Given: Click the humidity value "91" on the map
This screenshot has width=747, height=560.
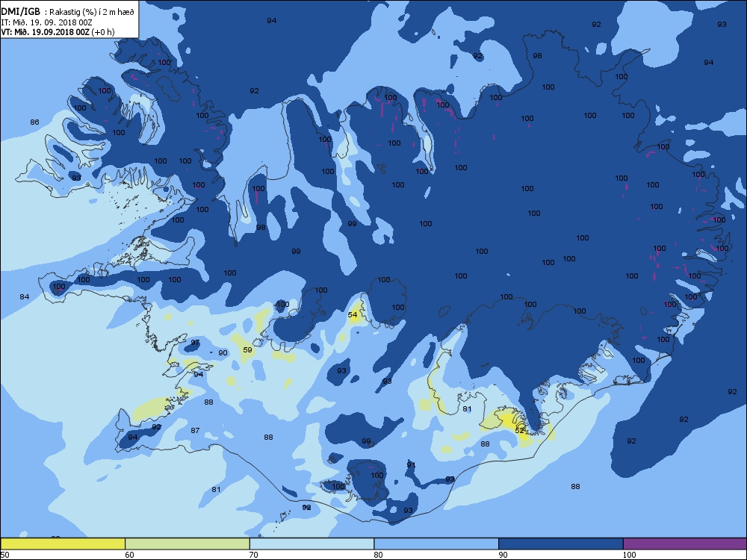Looking at the screenshot, I should point(411,464).
